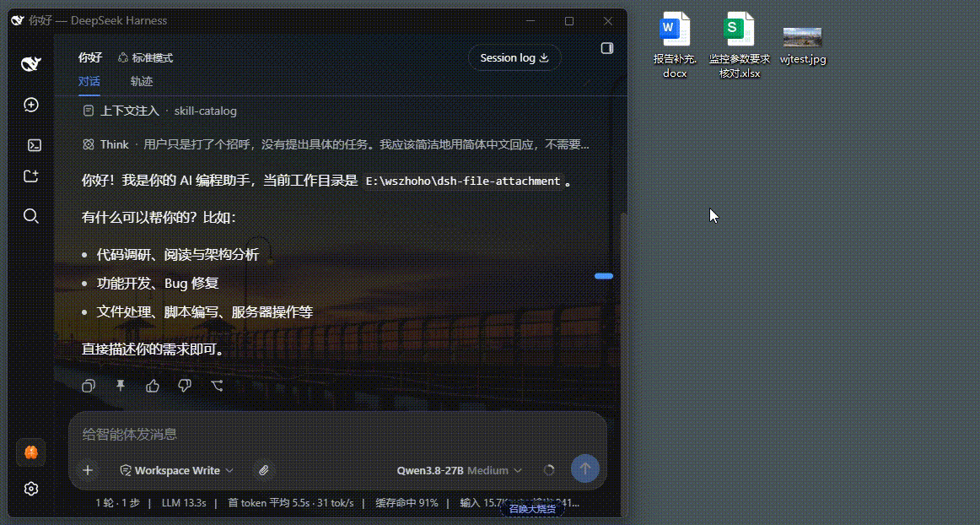Expand the Think reasoning summary row
The width and height of the screenshot is (980, 525).
337,144
